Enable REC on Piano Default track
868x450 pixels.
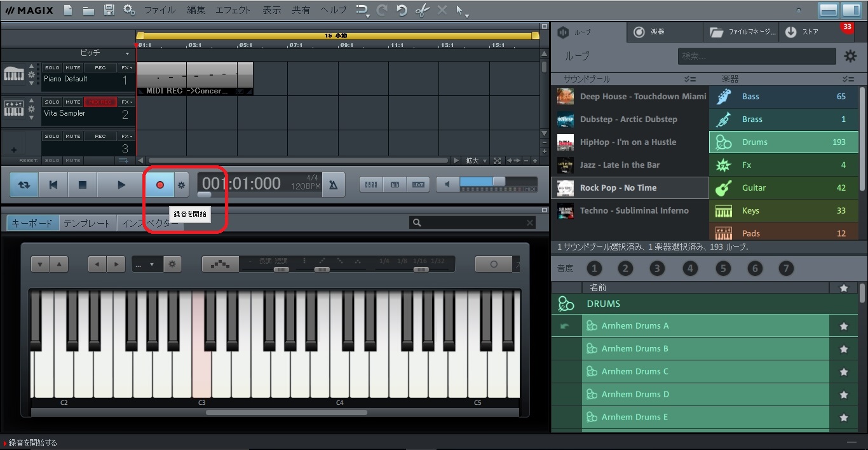pyautogui.click(x=100, y=67)
